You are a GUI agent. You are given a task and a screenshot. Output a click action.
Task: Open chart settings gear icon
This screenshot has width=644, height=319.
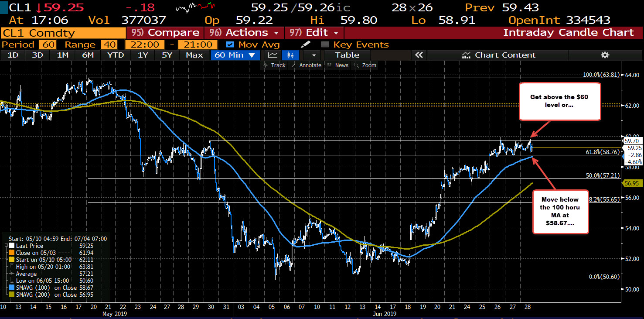[x=604, y=55]
